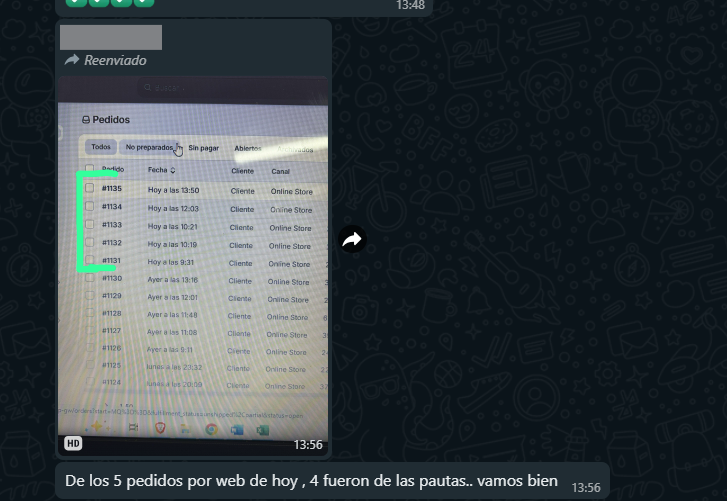Viewport: 727px width, 501px height.
Task: Click the Fecha sort arrows in the photo
Action: 173,170
